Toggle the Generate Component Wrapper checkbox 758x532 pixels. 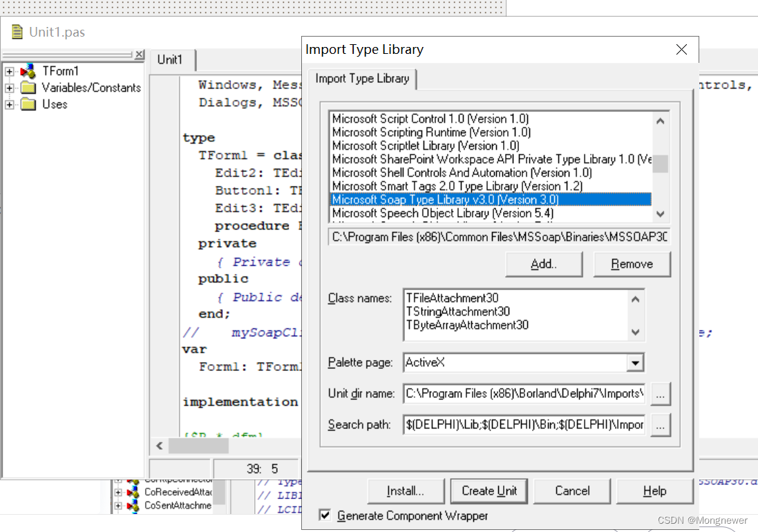[325, 515]
